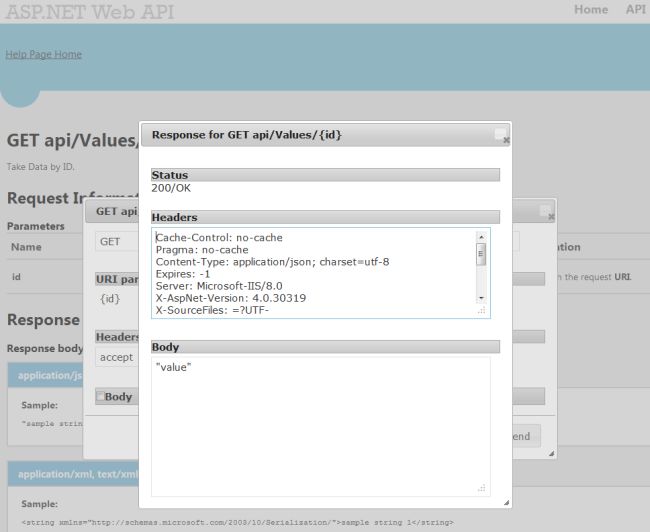
Task: Click the request dialog corner resize handle
Action: pyautogui.click(x=551, y=454)
